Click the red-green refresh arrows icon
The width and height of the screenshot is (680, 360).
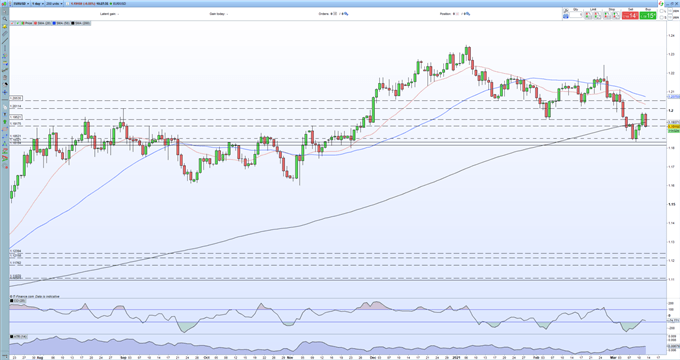click(661, 3)
